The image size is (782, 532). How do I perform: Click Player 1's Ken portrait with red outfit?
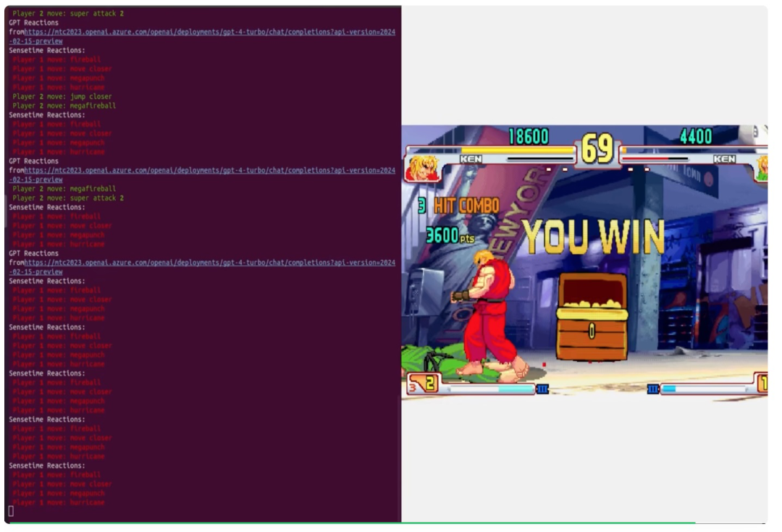click(422, 168)
